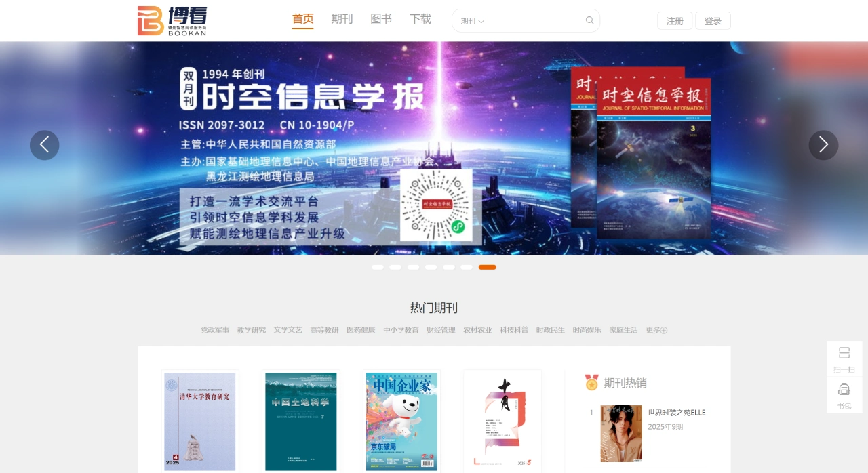Open 十月 magazine cover
The width and height of the screenshot is (868, 473).
click(502, 421)
